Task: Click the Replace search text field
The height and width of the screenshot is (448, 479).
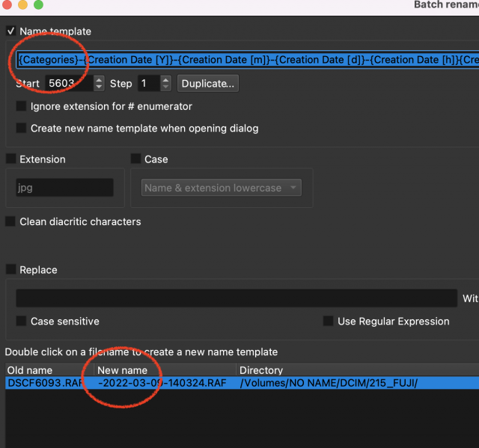Action: (237, 298)
